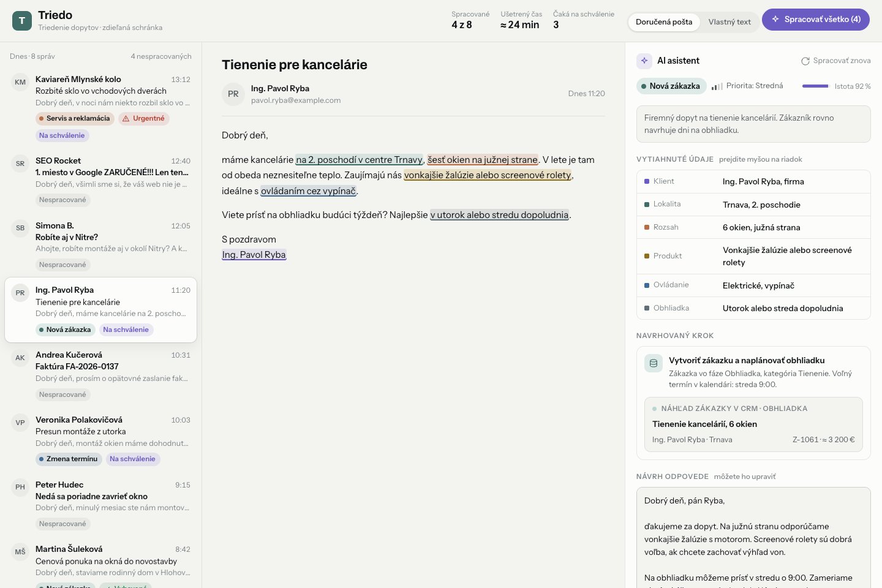Click the Triedo app logo
Screen dimensions: 882x588
22,21
